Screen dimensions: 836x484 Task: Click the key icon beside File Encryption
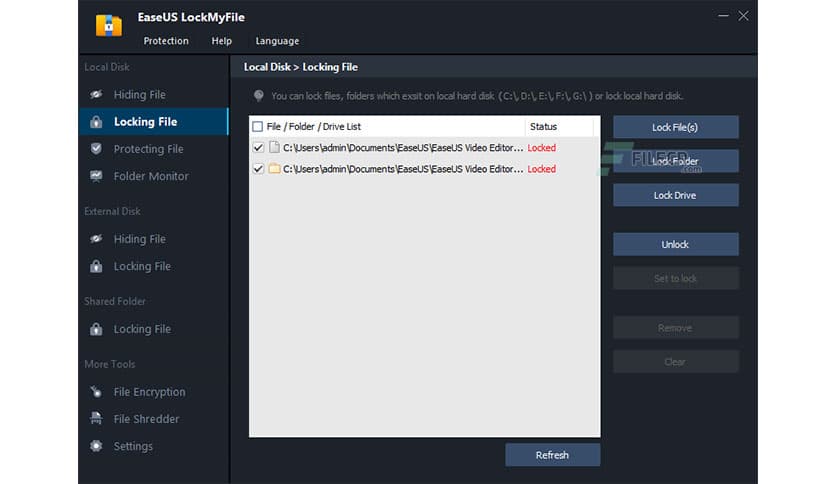[x=96, y=392]
